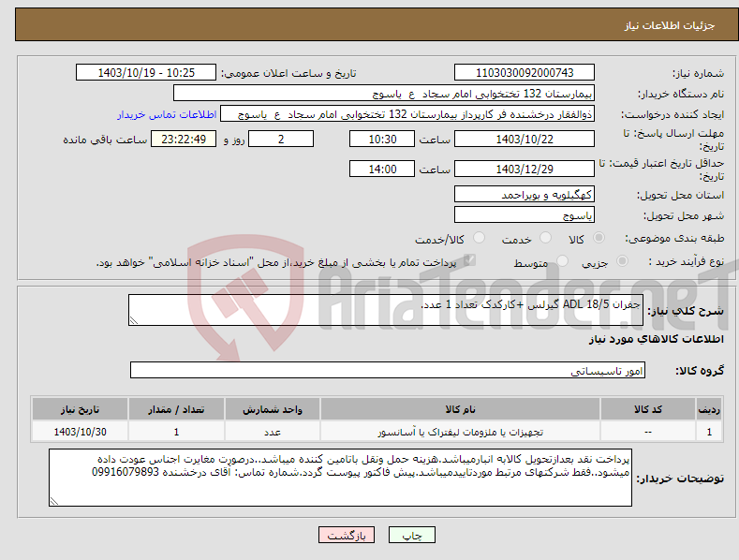Click the unit cell عدد
739x560 pixels.
273,432
